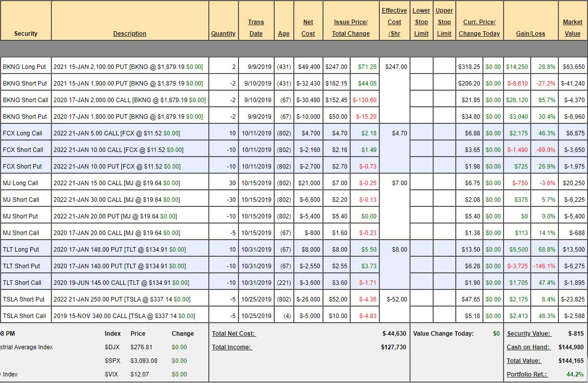Viewport: 588px width, 383px height.
Task: Click the Age column header
Action: pos(284,34)
